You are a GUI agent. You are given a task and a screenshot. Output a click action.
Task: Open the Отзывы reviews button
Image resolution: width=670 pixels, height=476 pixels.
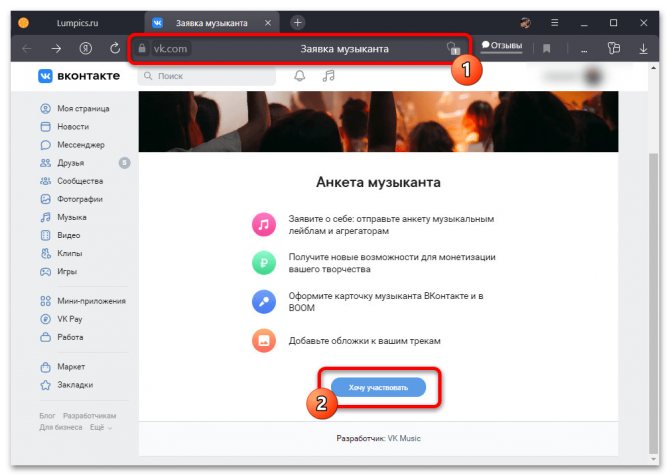pyautogui.click(x=502, y=45)
